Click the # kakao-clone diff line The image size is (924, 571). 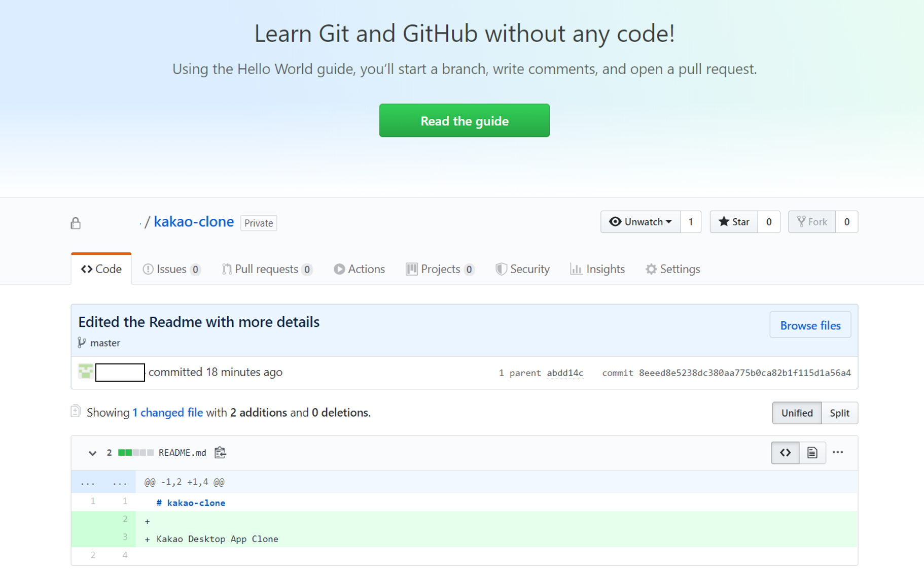[191, 503]
